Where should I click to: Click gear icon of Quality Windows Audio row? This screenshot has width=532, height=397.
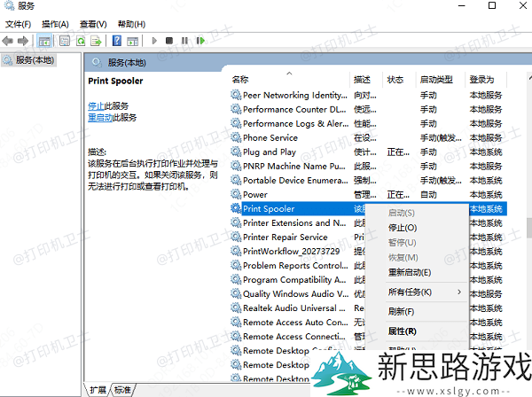(x=236, y=293)
